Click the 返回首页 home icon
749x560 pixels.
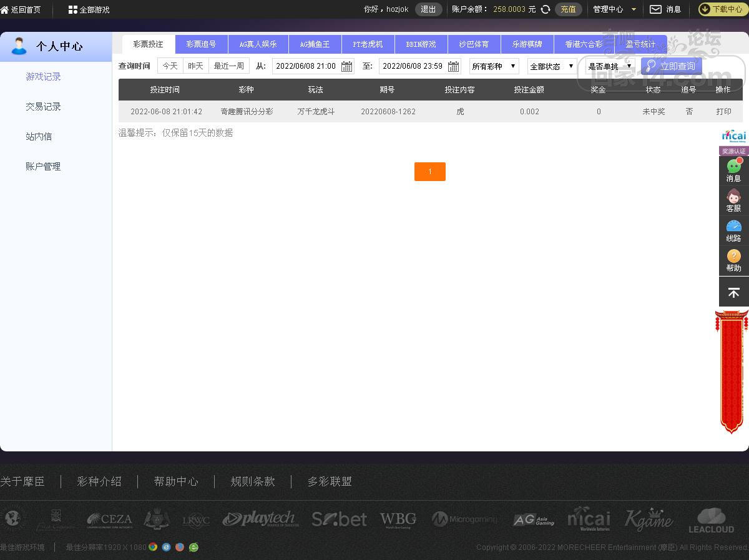[x=5, y=10]
